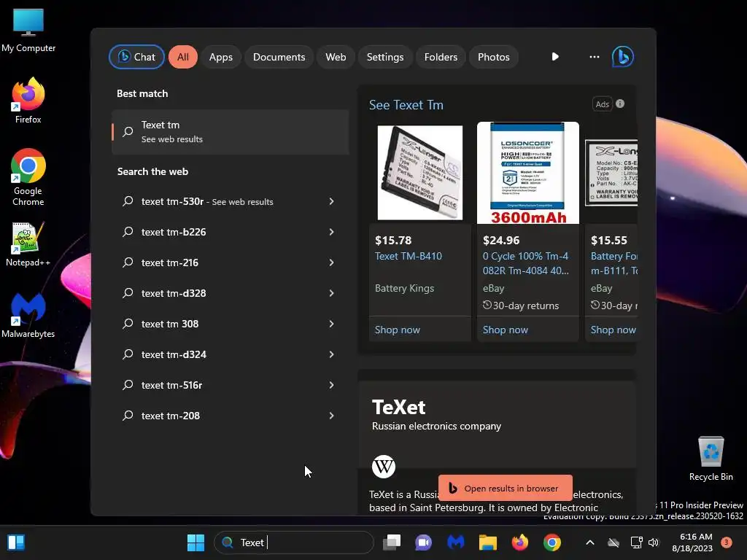The image size is (747, 560).
Task: Click the texet tm-216 search suggestion
Action: (230, 262)
